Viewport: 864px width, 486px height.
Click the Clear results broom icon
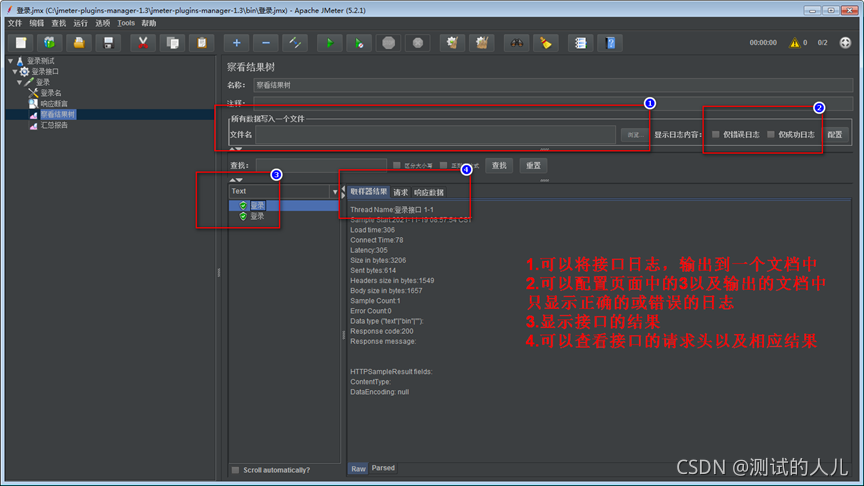click(452, 43)
